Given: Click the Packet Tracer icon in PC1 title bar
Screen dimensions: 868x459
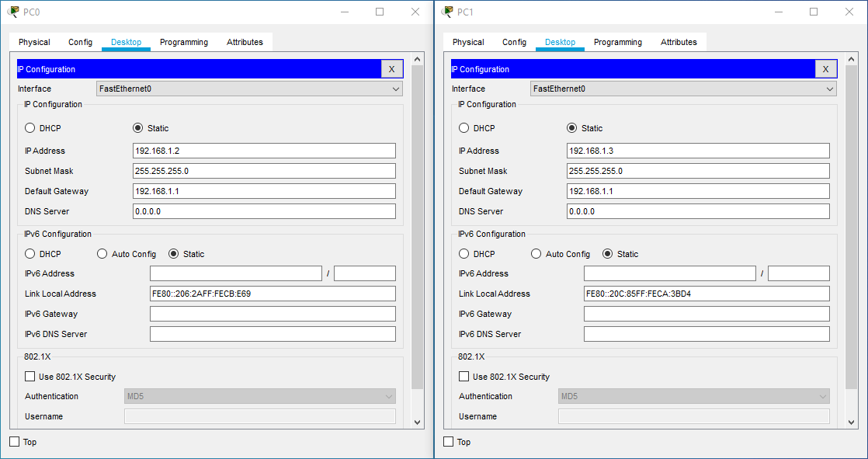Looking at the screenshot, I should [x=447, y=12].
